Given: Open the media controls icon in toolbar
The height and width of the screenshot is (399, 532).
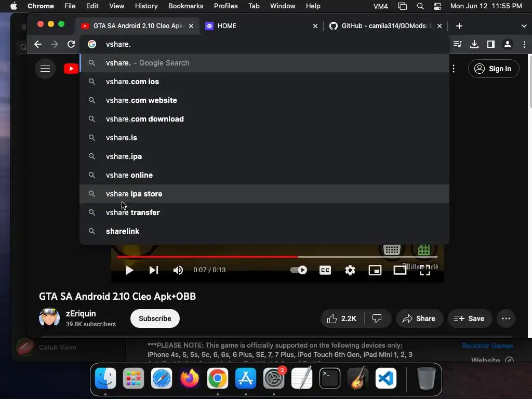Looking at the screenshot, I should [x=457, y=44].
